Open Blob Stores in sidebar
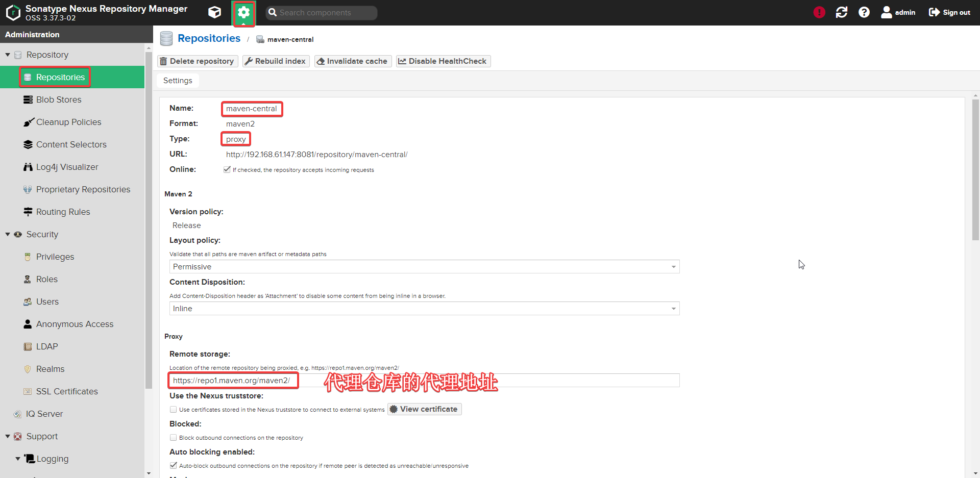The width and height of the screenshot is (980, 478). pyautogui.click(x=58, y=99)
